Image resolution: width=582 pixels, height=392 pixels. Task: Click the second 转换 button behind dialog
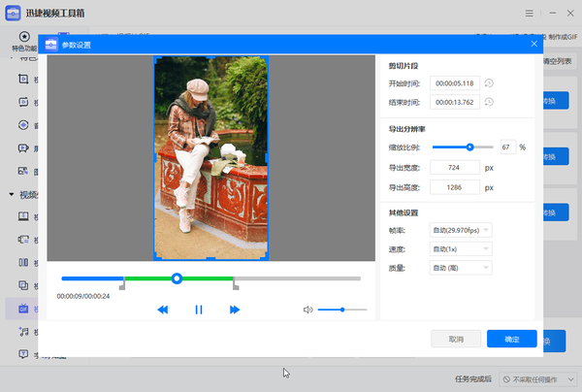point(556,156)
